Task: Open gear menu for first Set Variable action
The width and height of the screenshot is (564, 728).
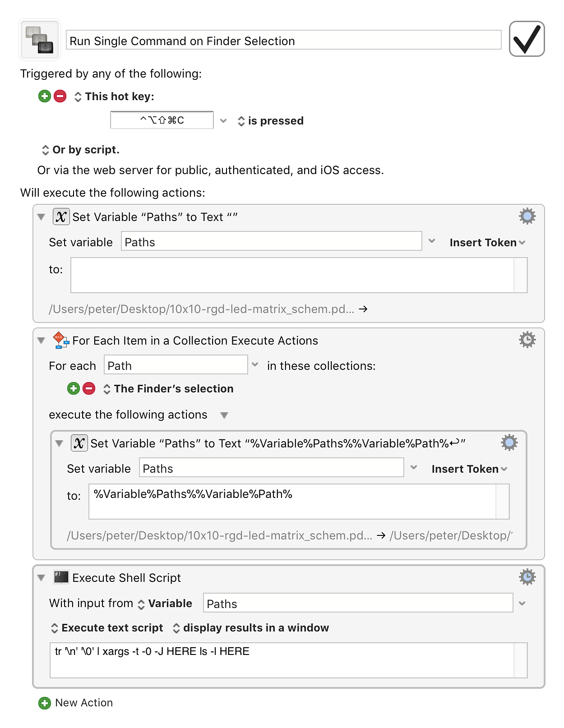Action: tap(527, 217)
